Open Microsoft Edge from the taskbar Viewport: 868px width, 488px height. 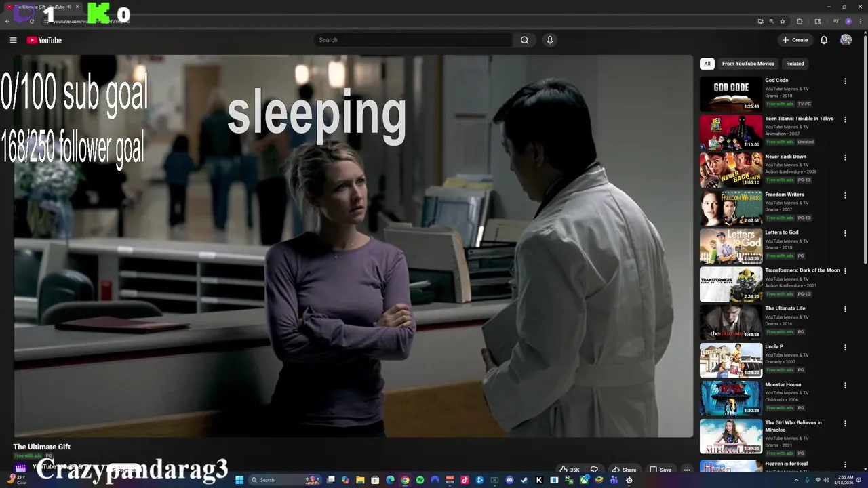tap(390, 480)
